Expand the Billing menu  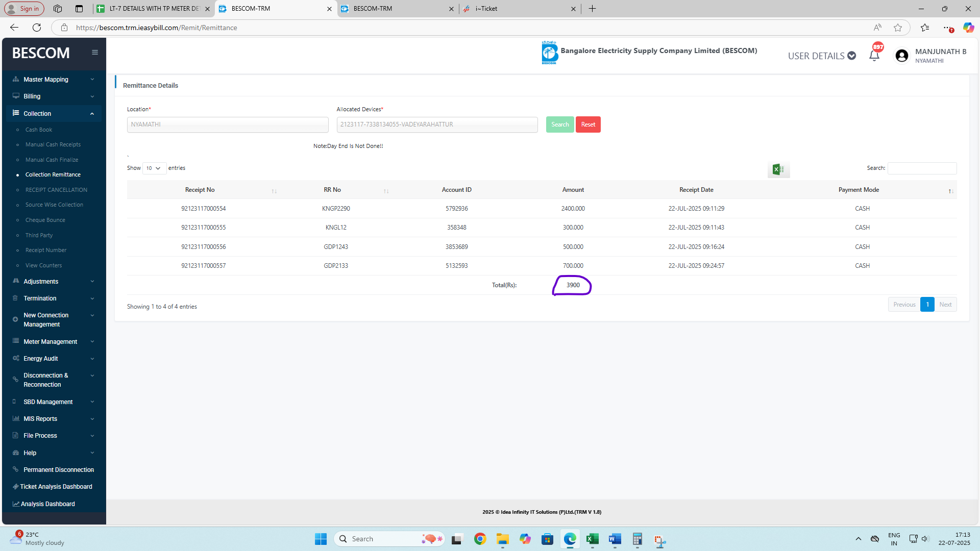pyautogui.click(x=54, y=96)
